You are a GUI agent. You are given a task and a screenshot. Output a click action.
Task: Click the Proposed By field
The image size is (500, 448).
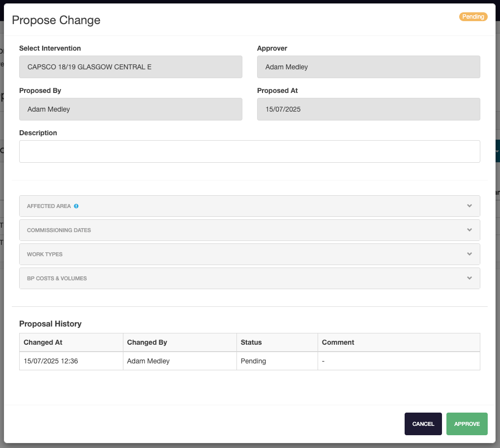pos(130,109)
